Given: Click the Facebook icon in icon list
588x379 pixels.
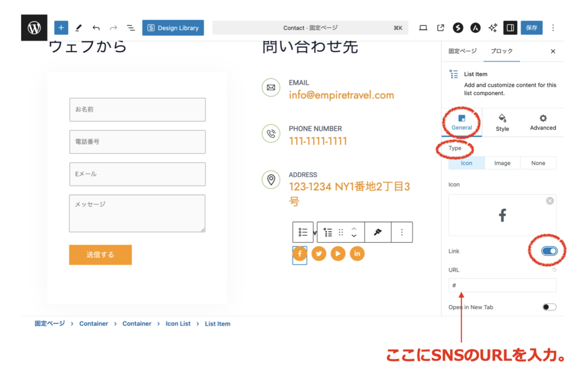Looking at the screenshot, I should (x=299, y=254).
